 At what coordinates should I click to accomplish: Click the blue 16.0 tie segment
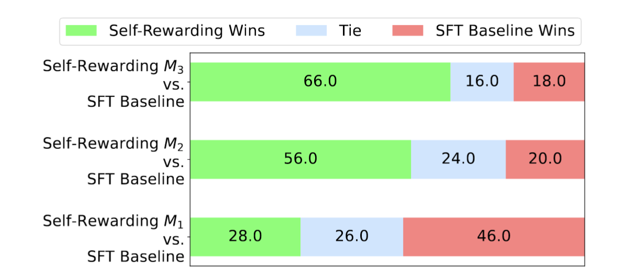point(482,81)
